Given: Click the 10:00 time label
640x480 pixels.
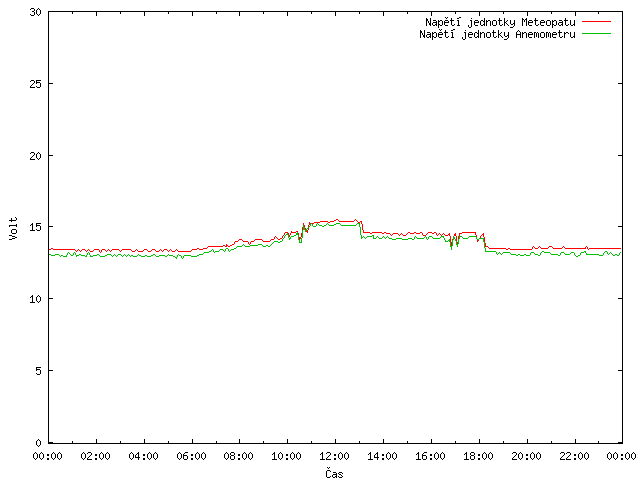Looking at the screenshot, I should pyautogui.click(x=287, y=456).
